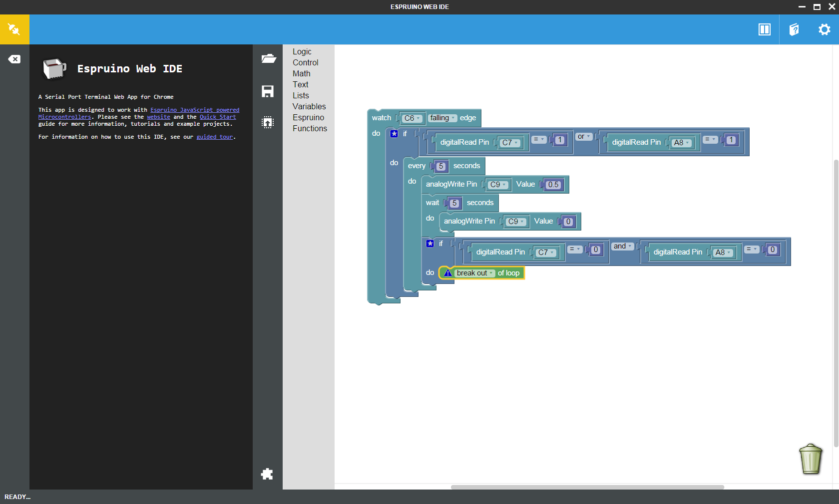Open A8 pin dropdown in second if
839x504 pixels.
[723, 252]
